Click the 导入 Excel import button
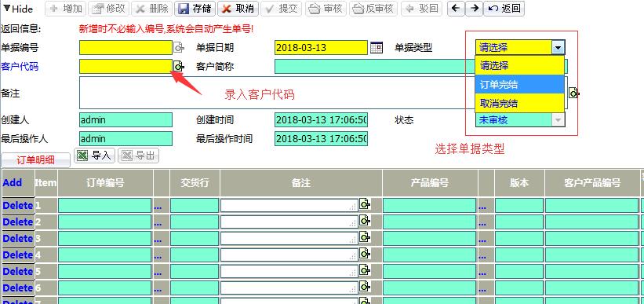This screenshot has width=644, height=304. tap(94, 156)
